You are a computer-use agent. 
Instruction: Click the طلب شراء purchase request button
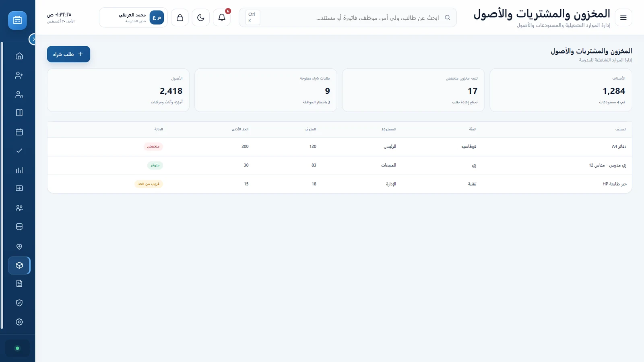(x=68, y=54)
